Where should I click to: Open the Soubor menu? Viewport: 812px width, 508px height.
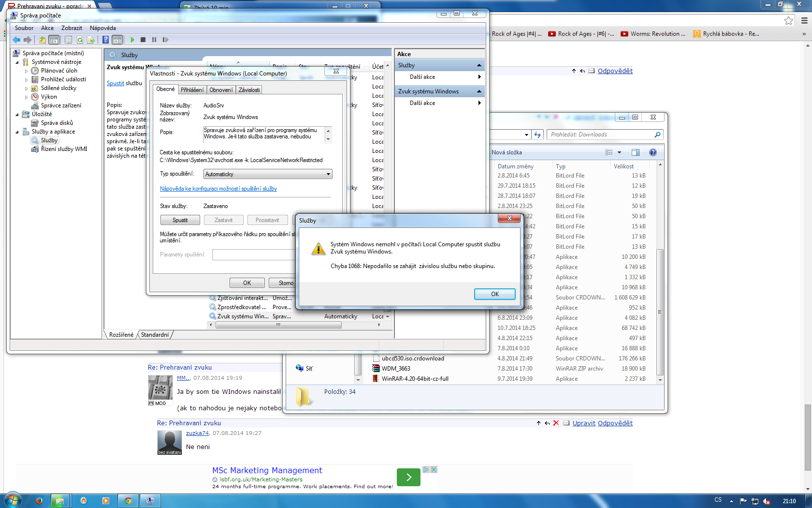click(x=24, y=28)
